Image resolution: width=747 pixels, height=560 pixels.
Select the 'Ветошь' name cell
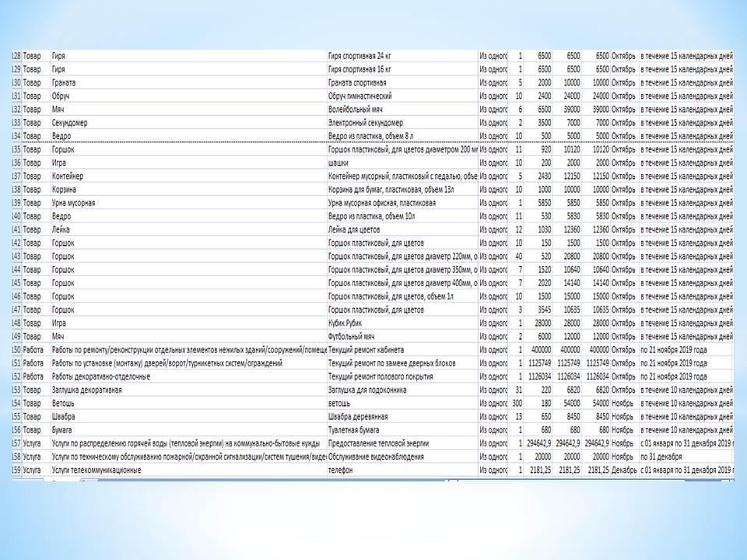pos(188,403)
